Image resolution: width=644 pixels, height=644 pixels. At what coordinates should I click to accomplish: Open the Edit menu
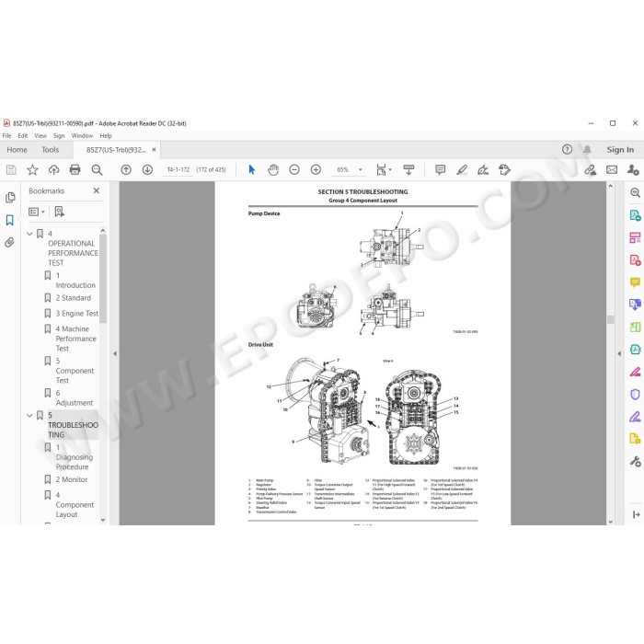click(23, 135)
